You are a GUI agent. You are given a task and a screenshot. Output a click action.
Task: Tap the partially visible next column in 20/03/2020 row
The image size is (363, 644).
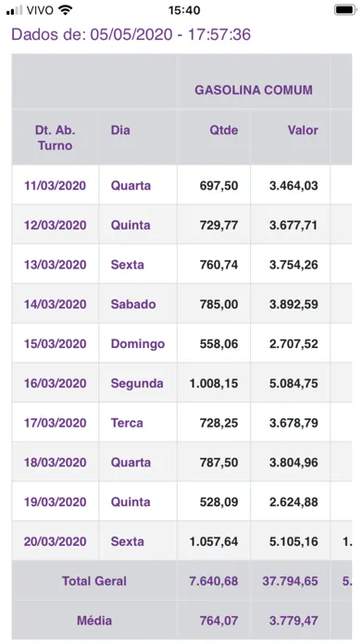(x=342, y=541)
